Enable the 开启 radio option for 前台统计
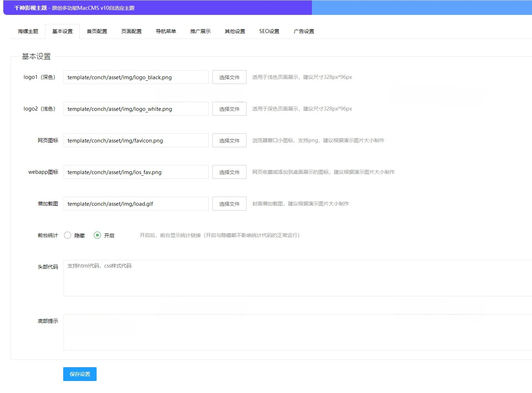532x393 pixels. (97, 235)
